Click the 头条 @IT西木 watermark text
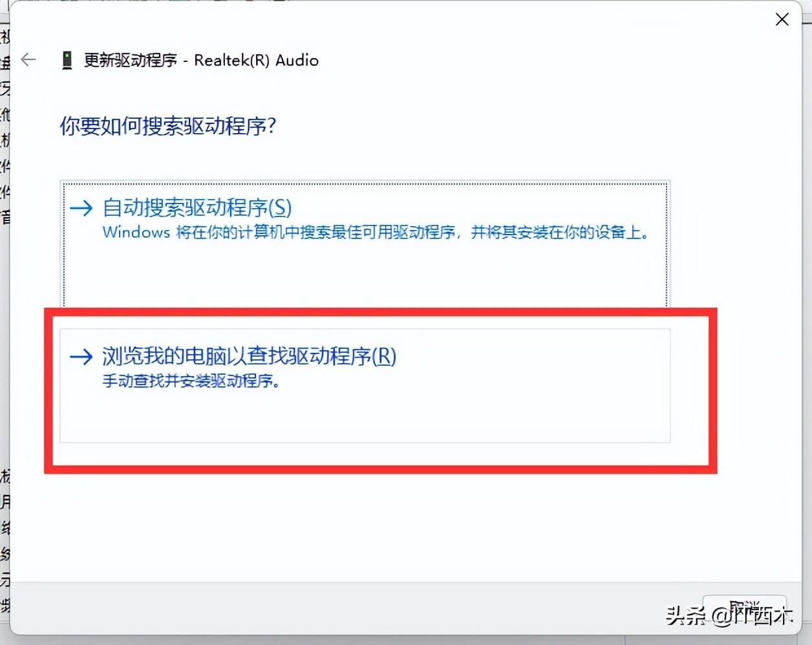 tap(729, 615)
